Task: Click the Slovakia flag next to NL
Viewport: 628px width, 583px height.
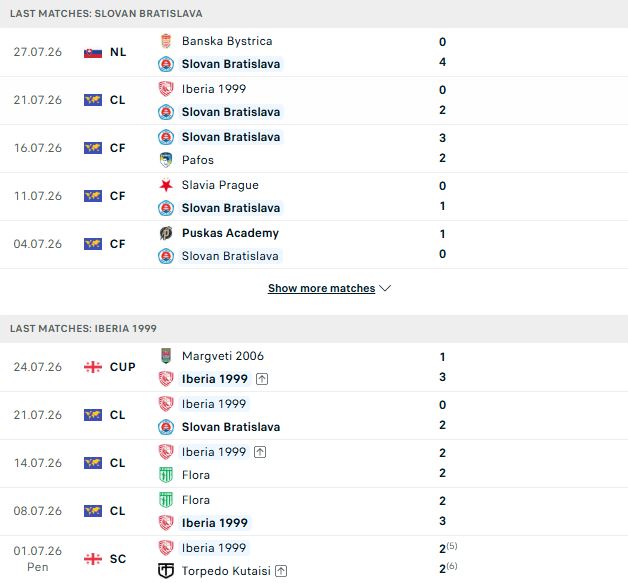Action: point(93,52)
